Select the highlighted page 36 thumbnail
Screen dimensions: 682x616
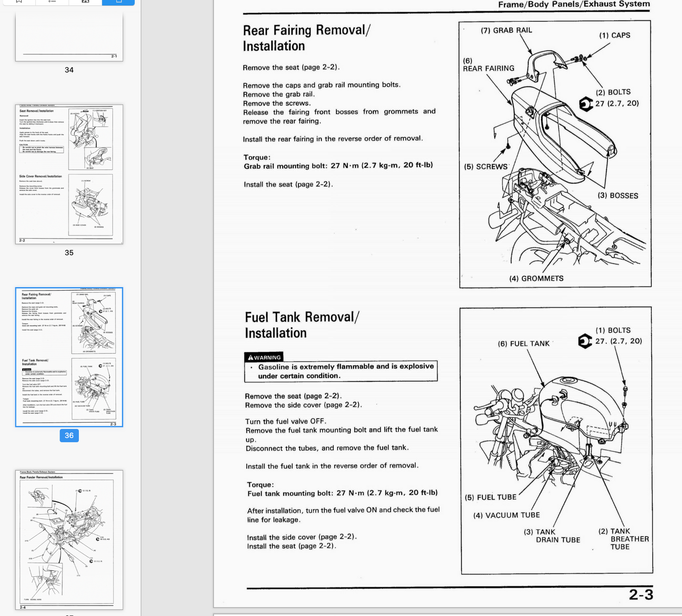[69, 357]
